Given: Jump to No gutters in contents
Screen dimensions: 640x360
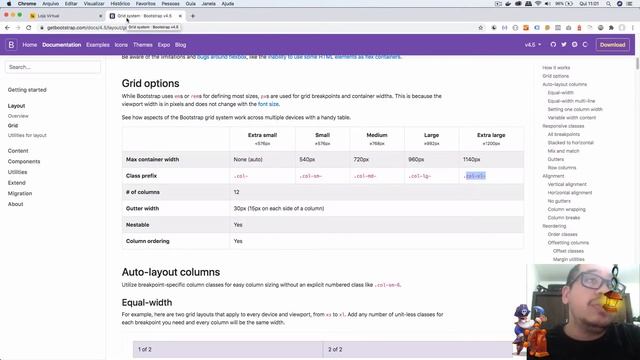Looking at the screenshot, I should pyautogui.click(x=559, y=201).
